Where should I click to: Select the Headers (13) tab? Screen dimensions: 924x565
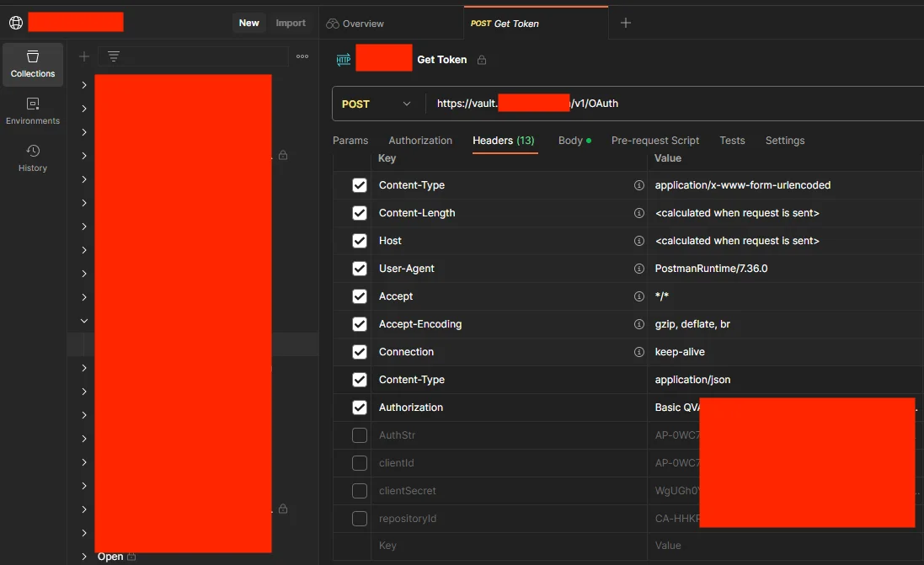(503, 141)
